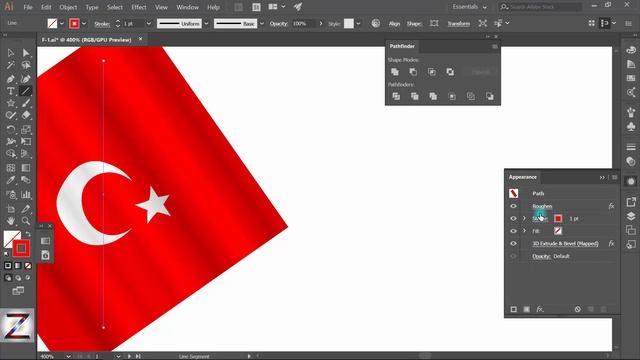Click the Roughen effect link
The height and width of the screenshot is (360, 640).
click(x=542, y=206)
